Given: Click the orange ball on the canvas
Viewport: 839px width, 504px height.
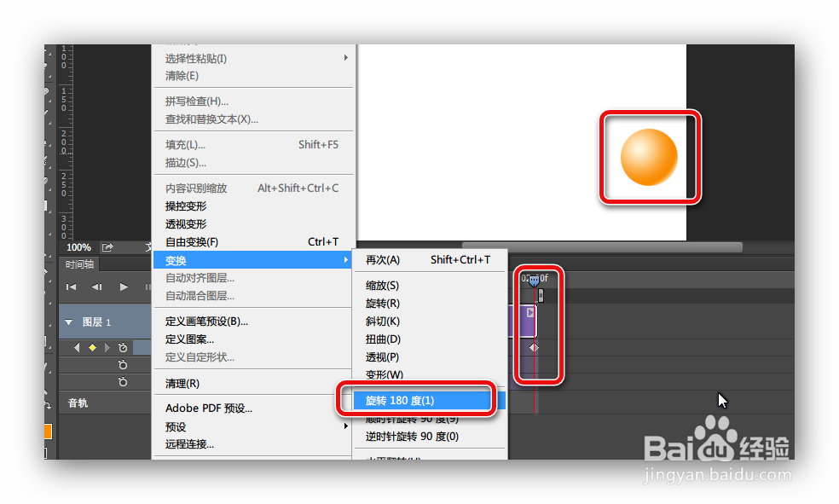Looking at the screenshot, I should pos(649,157).
